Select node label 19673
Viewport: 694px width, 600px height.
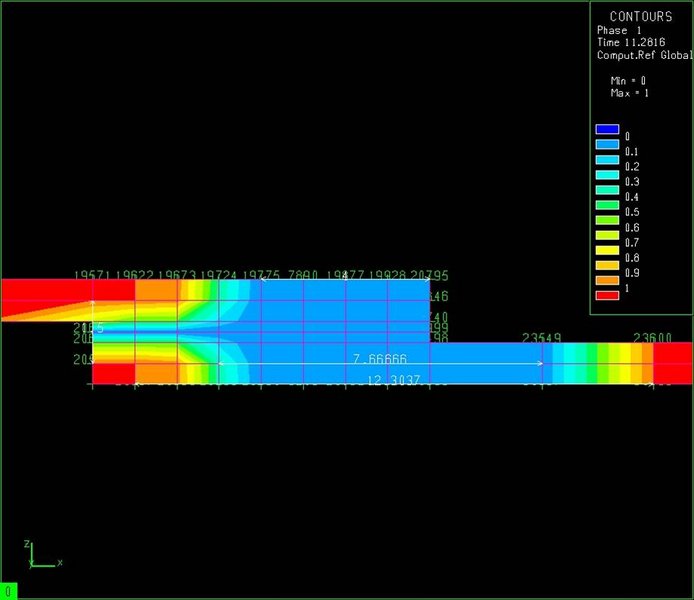click(x=177, y=275)
